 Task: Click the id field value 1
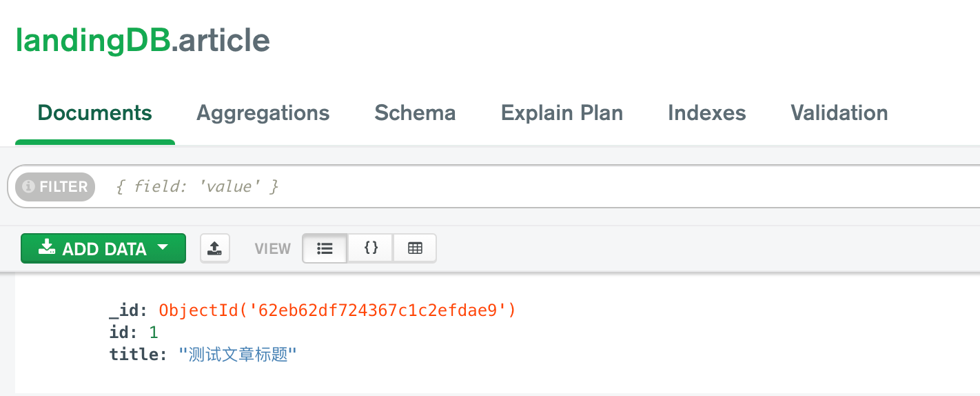(x=154, y=333)
